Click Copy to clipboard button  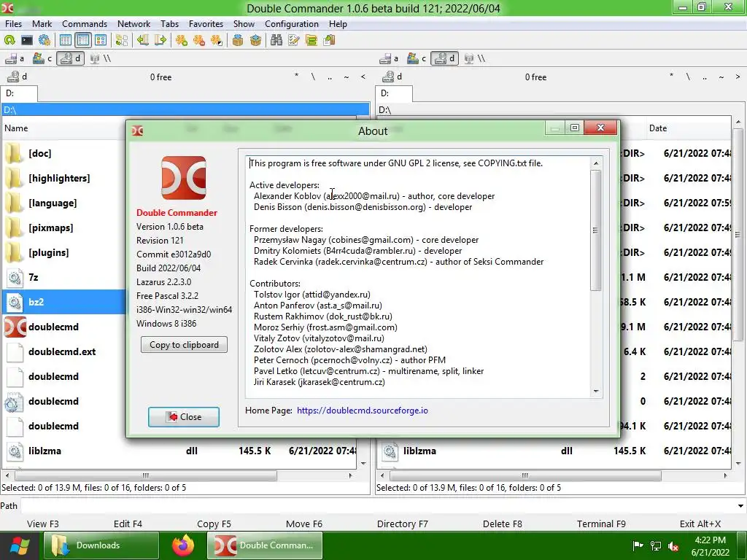tap(184, 345)
